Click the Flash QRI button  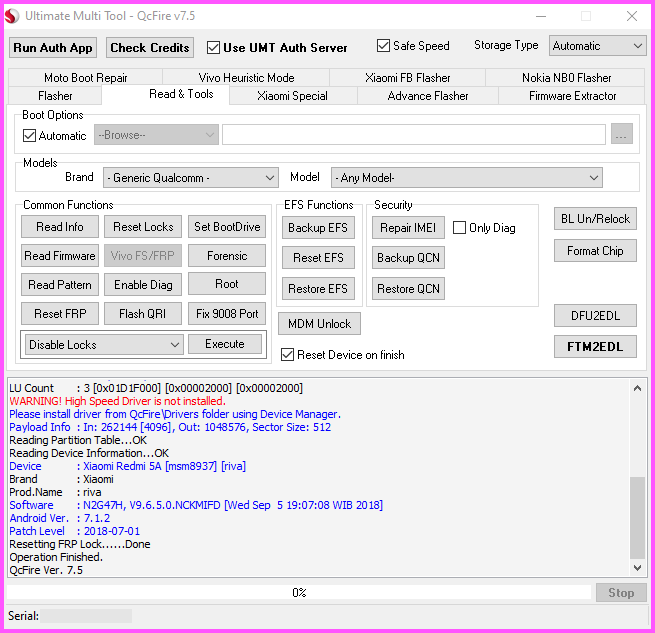pyautogui.click(x=143, y=313)
